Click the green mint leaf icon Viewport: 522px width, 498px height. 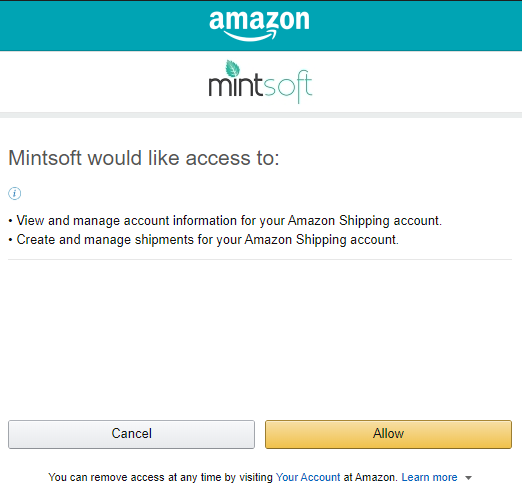point(232,68)
